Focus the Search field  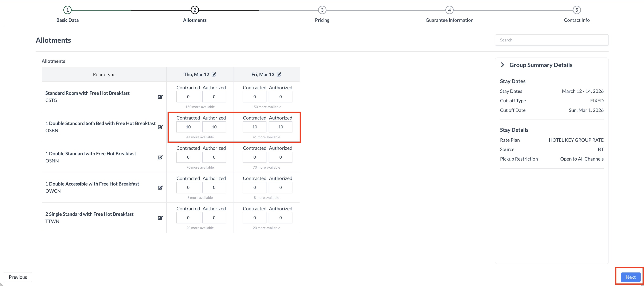coord(551,40)
